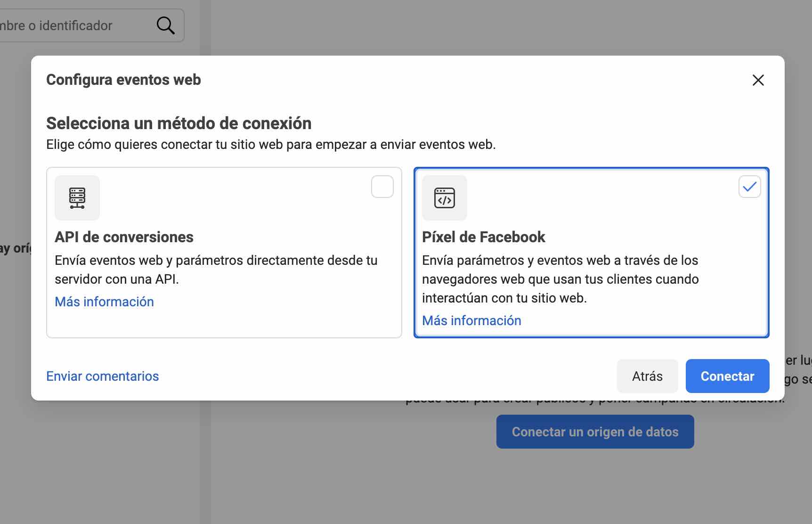
Task: Select the Píxel de Facebook card title
Action: [483, 237]
